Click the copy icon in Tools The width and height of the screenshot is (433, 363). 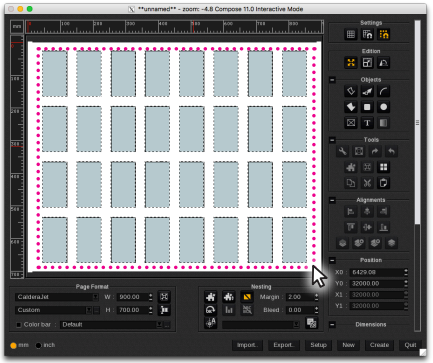(x=351, y=183)
